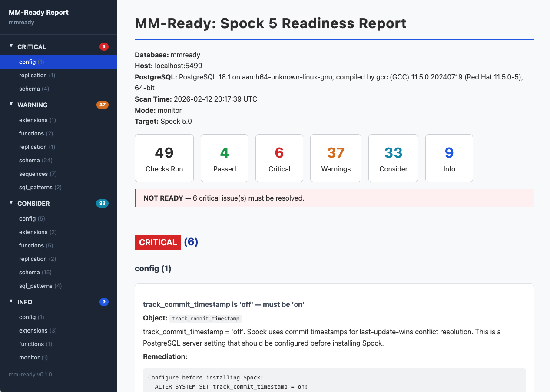Click the teal CONSIDER badge showing 33
This screenshot has height=392, width=550.
point(103,203)
